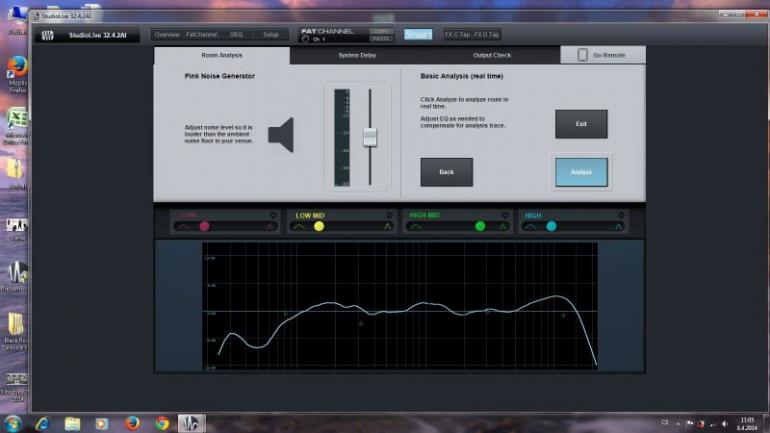This screenshot has height=433, width=770.
Task: Click the pink noise level fader handle
Action: (370, 137)
